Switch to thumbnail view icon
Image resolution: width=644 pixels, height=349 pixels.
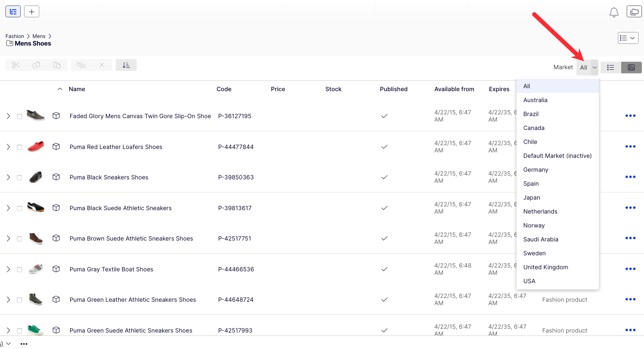coord(631,68)
